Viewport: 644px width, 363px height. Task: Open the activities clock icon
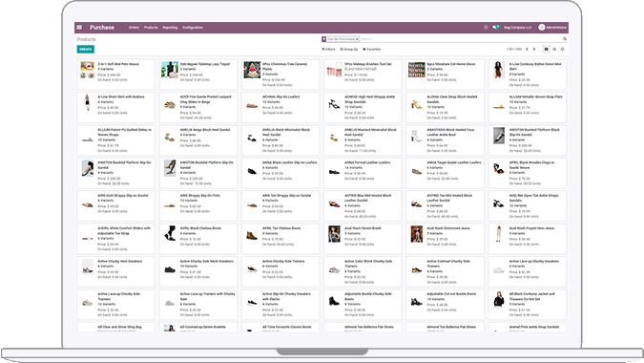pyautogui.click(x=486, y=28)
